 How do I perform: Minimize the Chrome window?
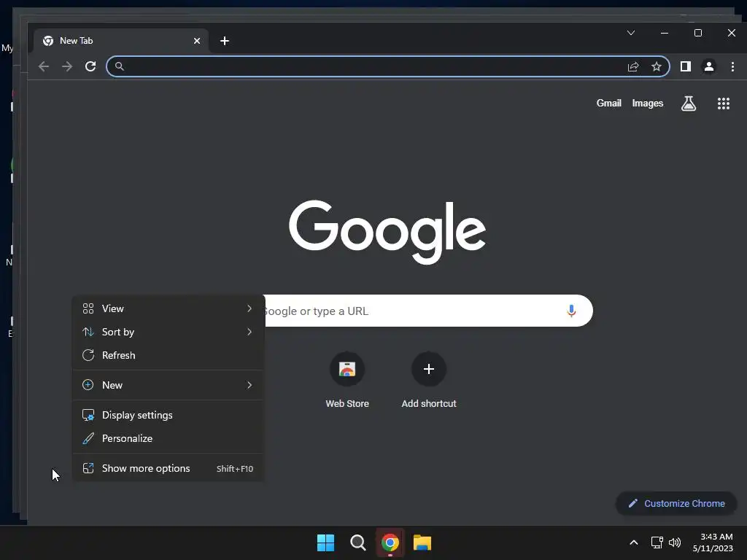pyautogui.click(x=665, y=33)
